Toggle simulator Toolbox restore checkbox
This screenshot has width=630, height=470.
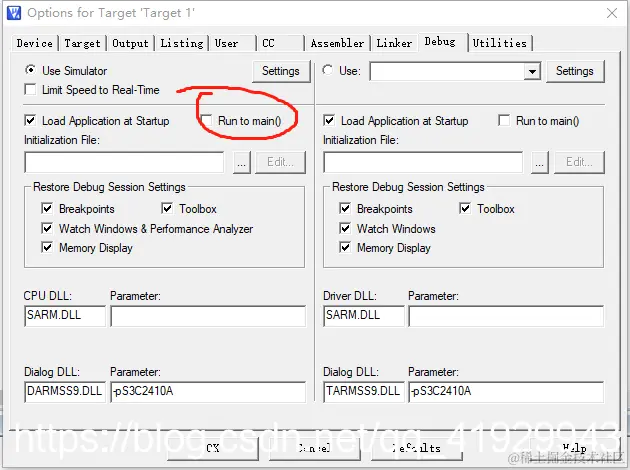(167, 208)
